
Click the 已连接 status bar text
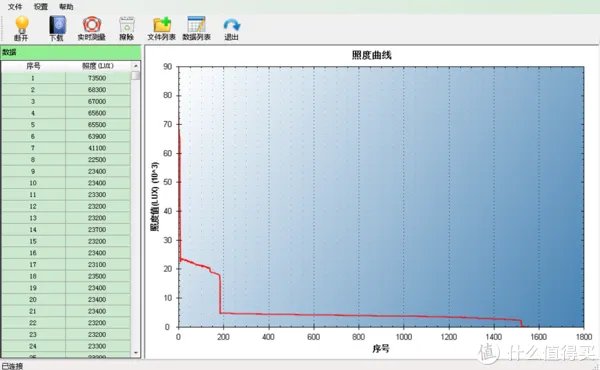pyautogui.click(x=13, y=366)
